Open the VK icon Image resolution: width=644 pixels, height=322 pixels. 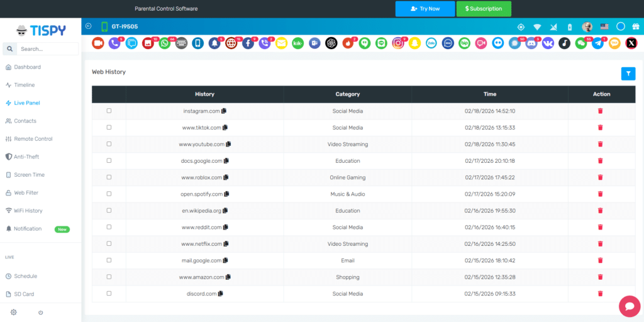click(x=548, y=43)
